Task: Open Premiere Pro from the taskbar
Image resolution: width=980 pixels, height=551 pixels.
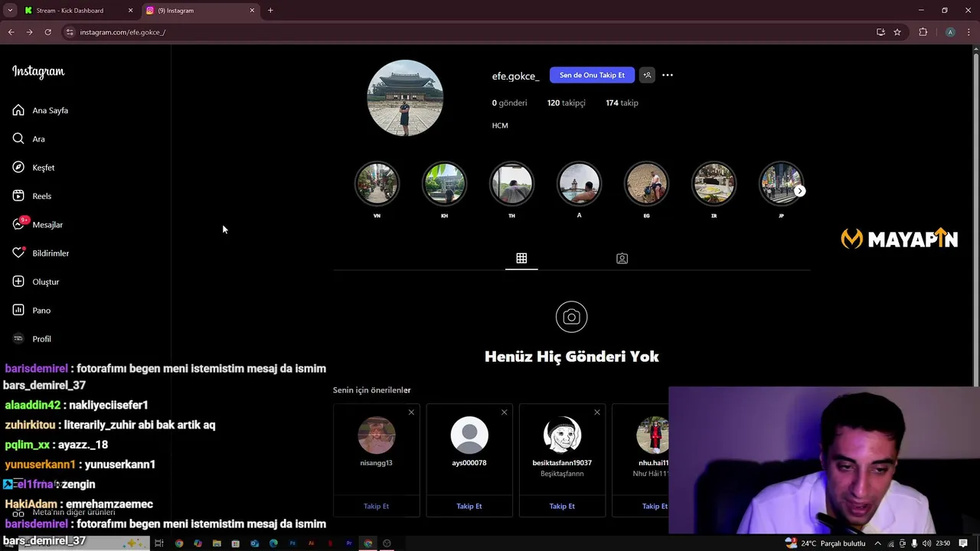Action: click(349, 543)
